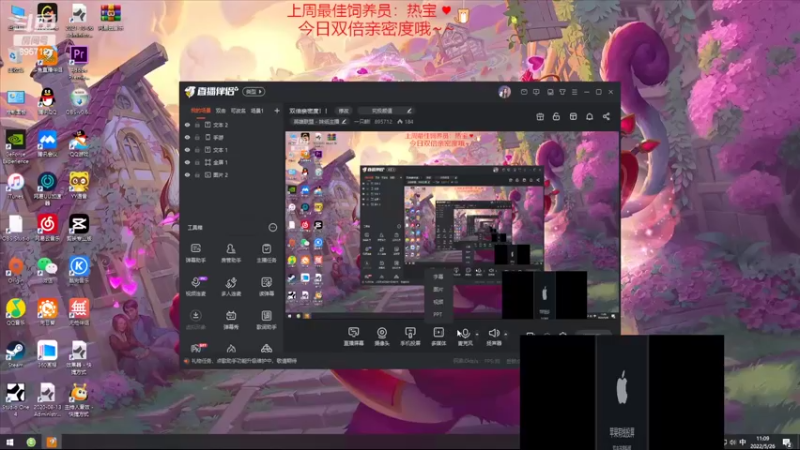Mute the 扬声器 speaker
This screenshot has width=800, height=450.
pos(494,337)
